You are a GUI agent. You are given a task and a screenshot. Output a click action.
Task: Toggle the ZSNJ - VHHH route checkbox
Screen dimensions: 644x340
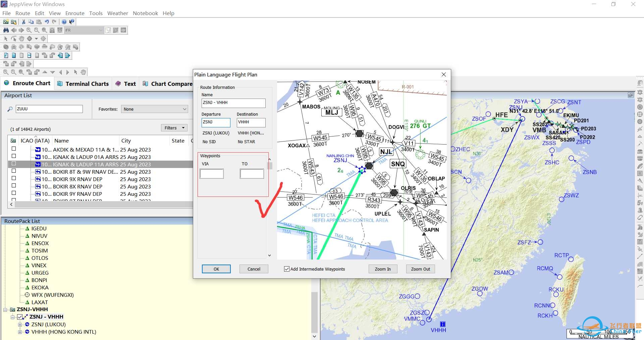(20, 317)
